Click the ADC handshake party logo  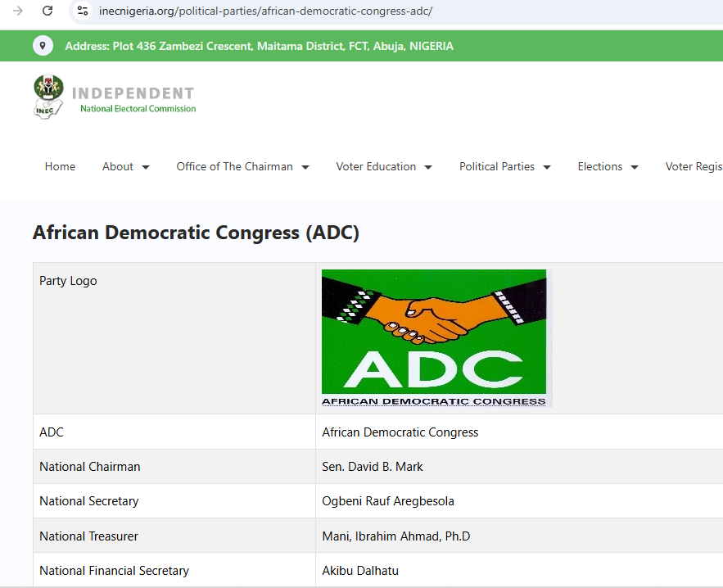435,337
